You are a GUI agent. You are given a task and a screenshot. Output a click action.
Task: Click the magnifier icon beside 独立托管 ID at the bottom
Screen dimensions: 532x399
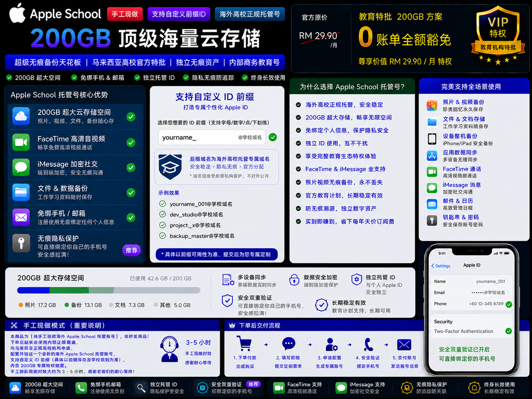coord(141,388)
